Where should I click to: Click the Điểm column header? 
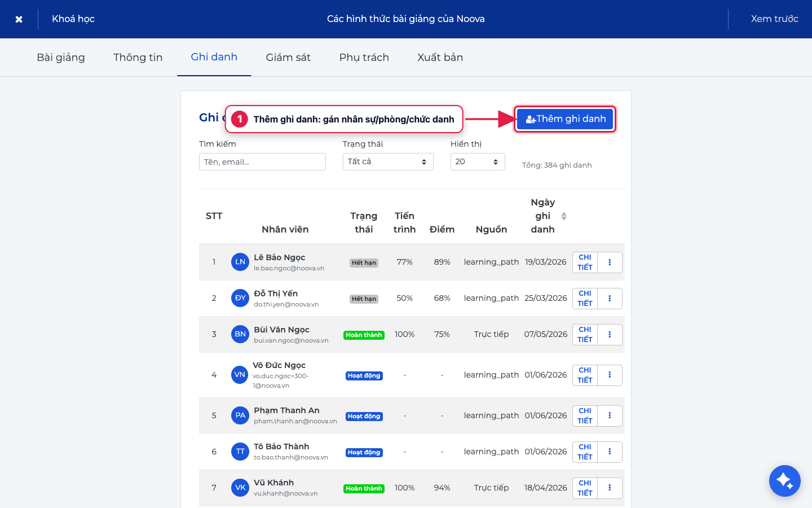click(x=442, y=229)
